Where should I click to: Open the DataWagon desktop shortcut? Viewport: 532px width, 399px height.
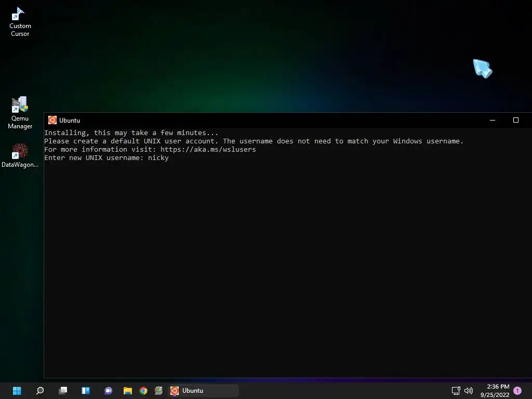pos(20,155)
